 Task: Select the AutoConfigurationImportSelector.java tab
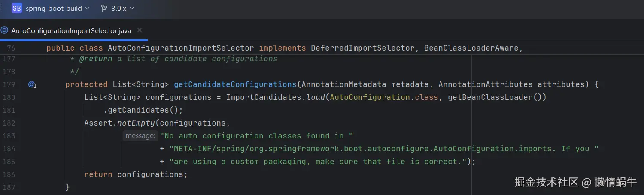tap(71, 31)
